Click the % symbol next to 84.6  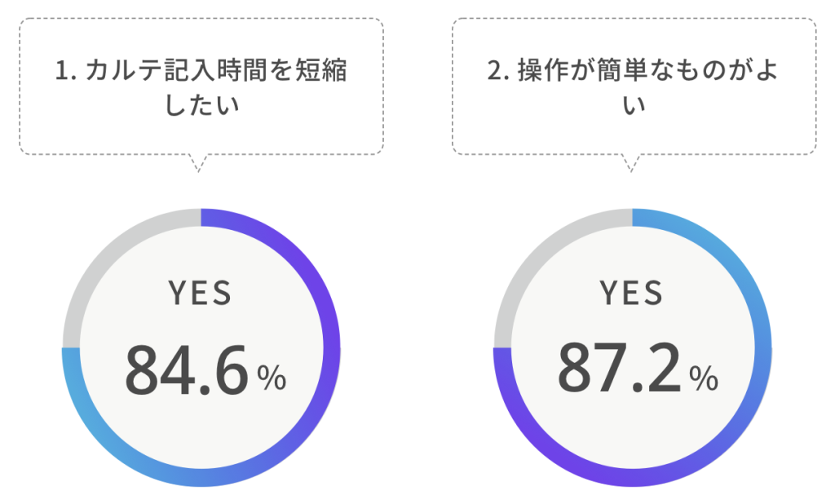tap(272, 378)
